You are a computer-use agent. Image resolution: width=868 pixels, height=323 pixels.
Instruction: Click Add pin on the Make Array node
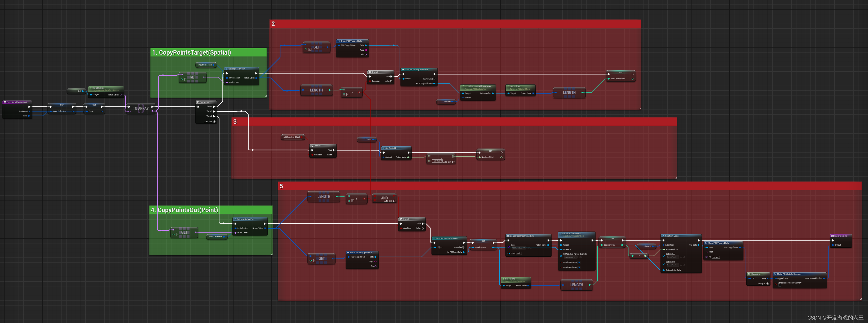(763, 283)
